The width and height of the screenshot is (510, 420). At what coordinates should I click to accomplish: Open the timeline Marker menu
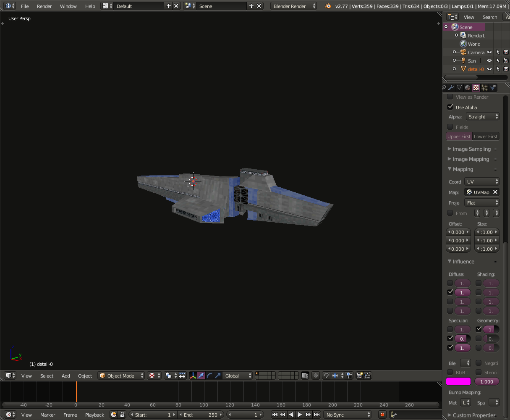click(48, 415)
